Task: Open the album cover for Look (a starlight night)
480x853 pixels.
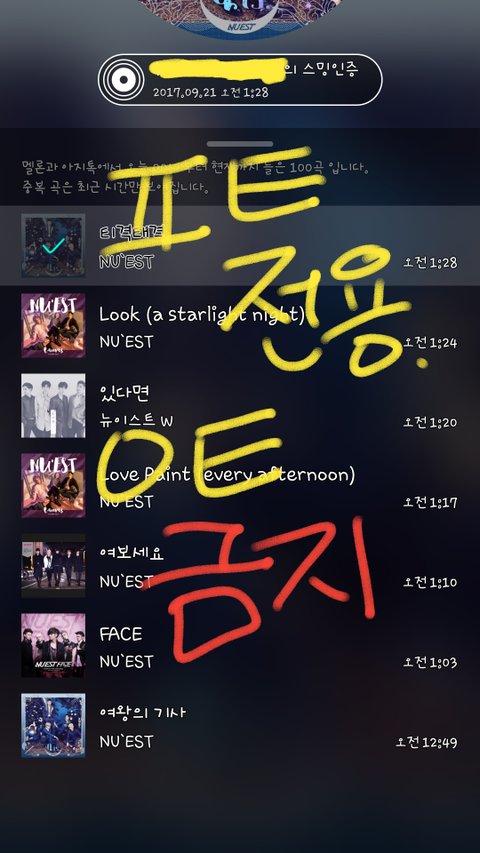Action: pos(53,325)
